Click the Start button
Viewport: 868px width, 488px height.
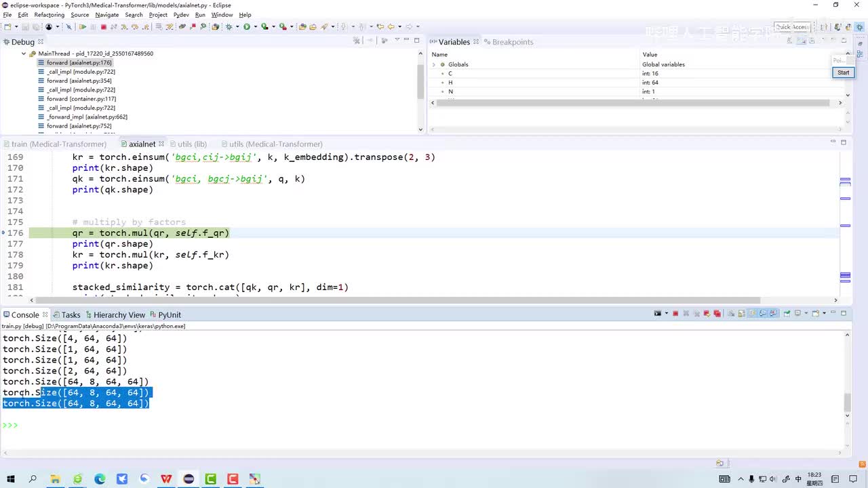tap(843, 73)
